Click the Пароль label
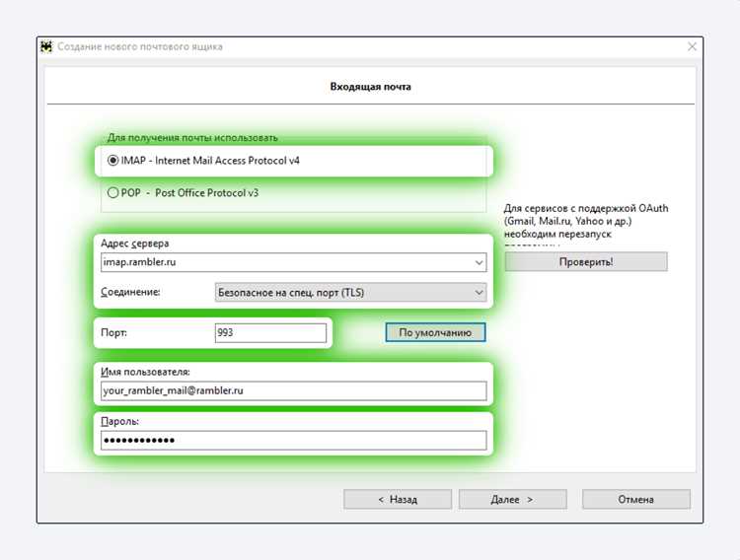Screen dimensions: 740x560 (x=119, y=421)
